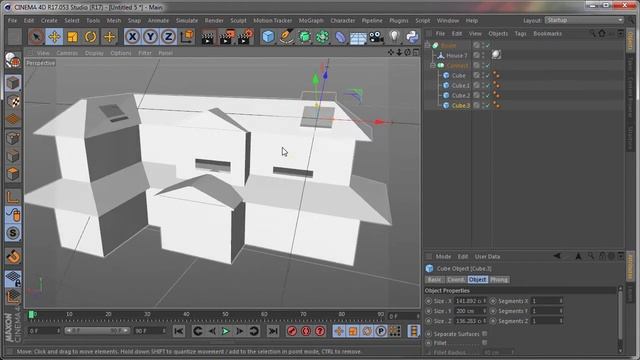The width and height of the screenshot is (640, 360).
Task: Activate the Rotate tool
Action: [90, 37]
